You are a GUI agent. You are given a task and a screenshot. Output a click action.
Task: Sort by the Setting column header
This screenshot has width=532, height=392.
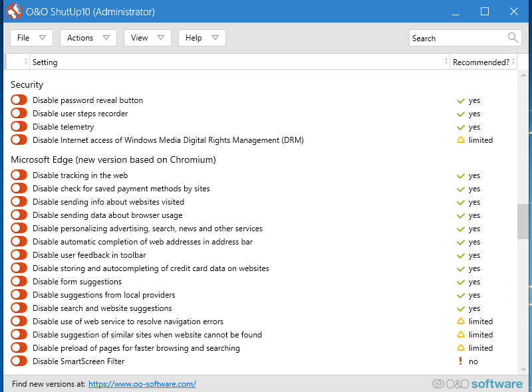click(x=239, y=62)
